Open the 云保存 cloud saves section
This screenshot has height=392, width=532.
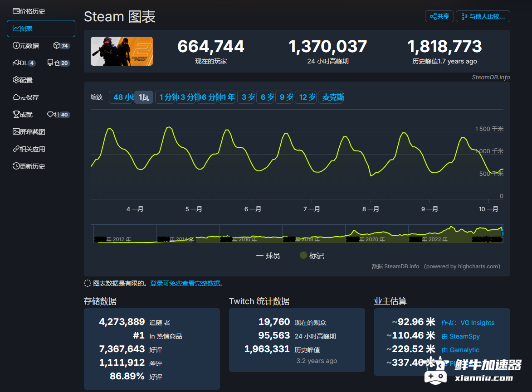[26, 97]
